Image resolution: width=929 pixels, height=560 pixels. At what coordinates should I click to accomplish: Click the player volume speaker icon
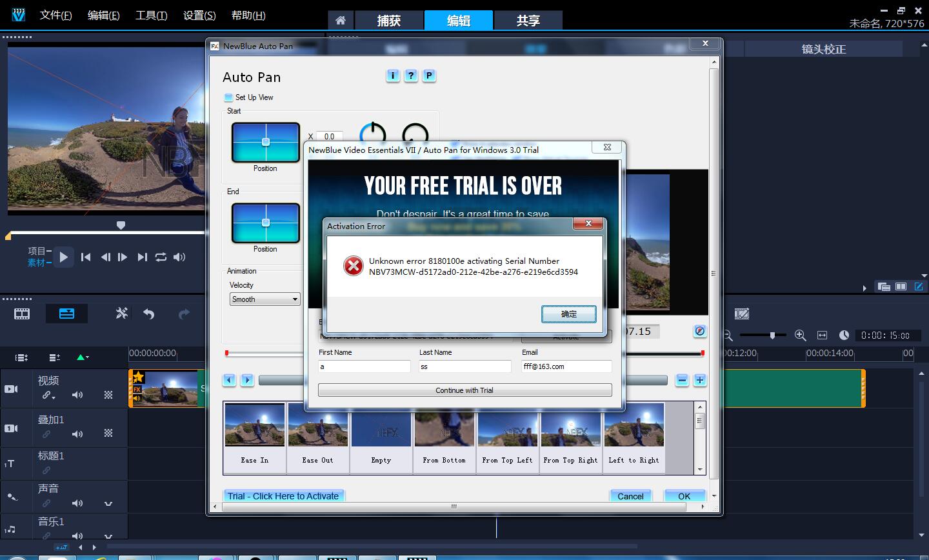pyautogui.click(x=179, y=257)
